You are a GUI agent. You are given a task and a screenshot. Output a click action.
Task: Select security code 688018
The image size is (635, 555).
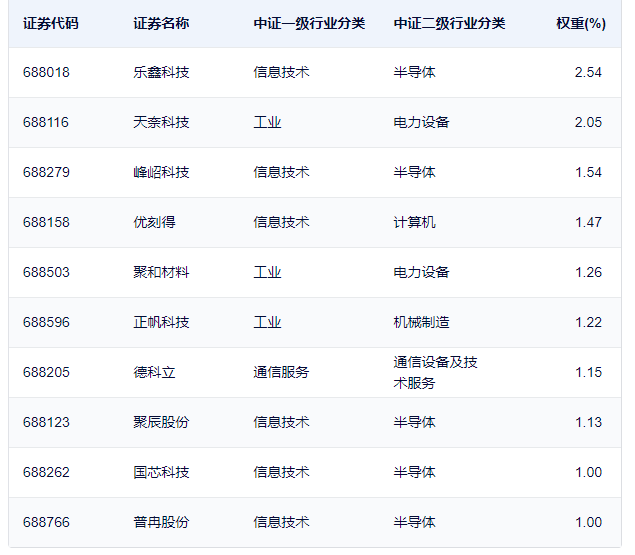(x=46, y=73)
